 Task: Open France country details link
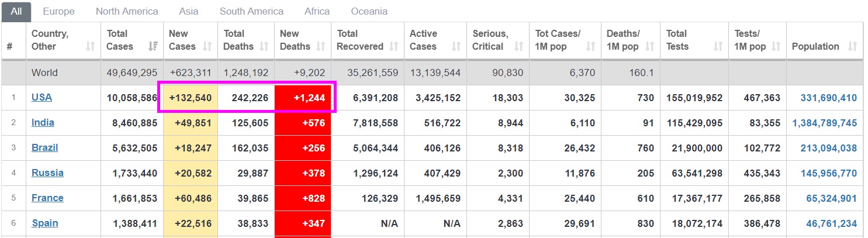[x=47, y=198]
